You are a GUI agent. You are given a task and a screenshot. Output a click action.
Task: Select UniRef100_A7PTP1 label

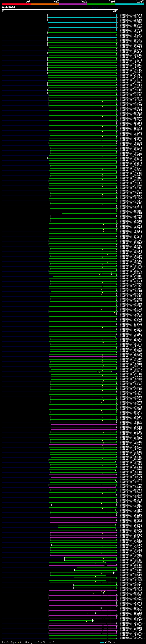click(x=131, y=82)
